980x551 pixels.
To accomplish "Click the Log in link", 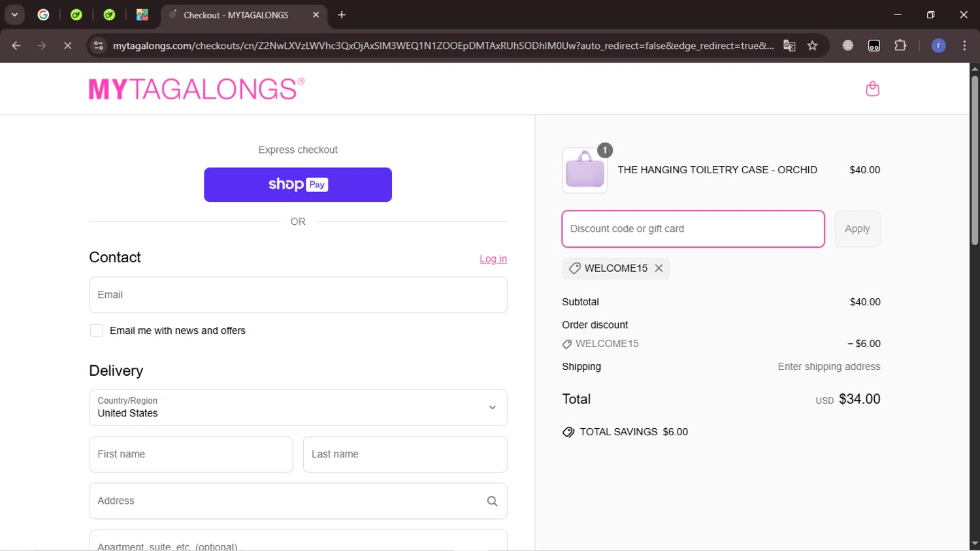I will pos(493,259).
